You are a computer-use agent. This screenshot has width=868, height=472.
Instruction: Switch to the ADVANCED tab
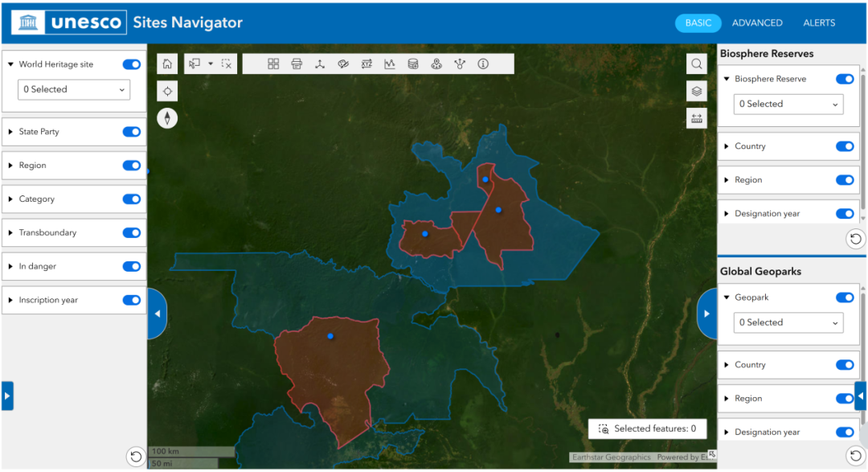[x=757, y=23]
